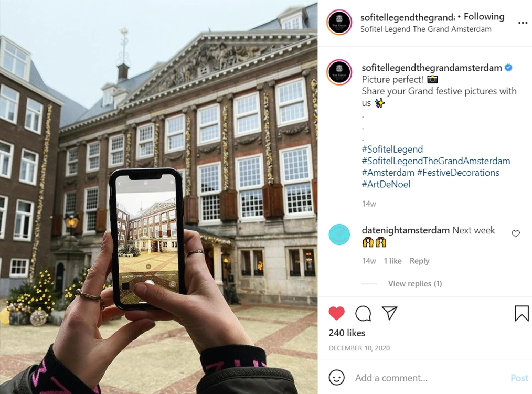This screenshot has height=394, width=532.
Task: Share the post via paper plane icon
Action: coord(389,313)
